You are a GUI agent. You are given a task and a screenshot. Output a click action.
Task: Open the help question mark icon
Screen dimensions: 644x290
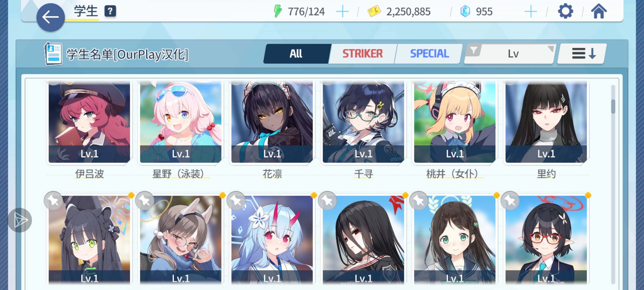coord(110,11)
